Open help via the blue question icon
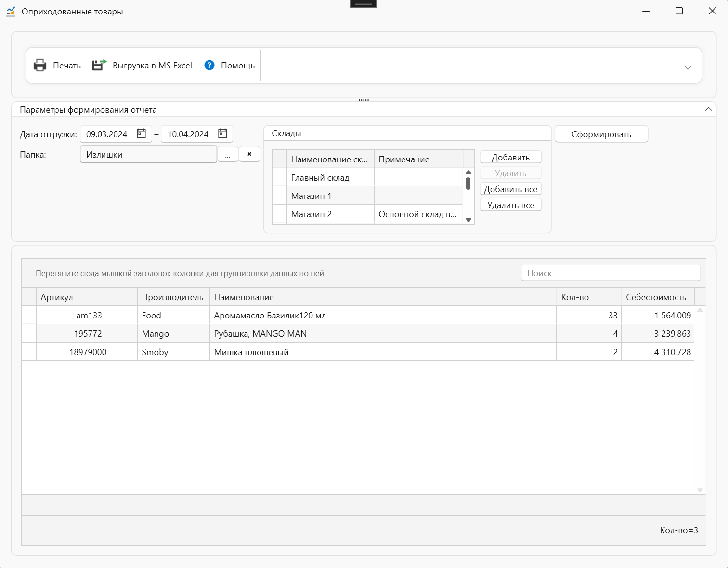This screenshot has height=568, width=728. (209, 65)
